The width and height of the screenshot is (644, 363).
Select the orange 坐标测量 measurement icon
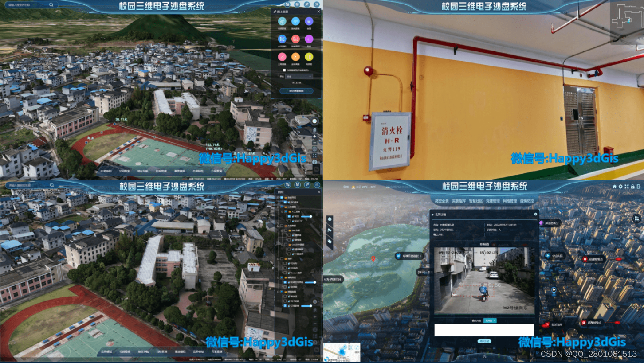pyautogui.click(x=295, y=57)
